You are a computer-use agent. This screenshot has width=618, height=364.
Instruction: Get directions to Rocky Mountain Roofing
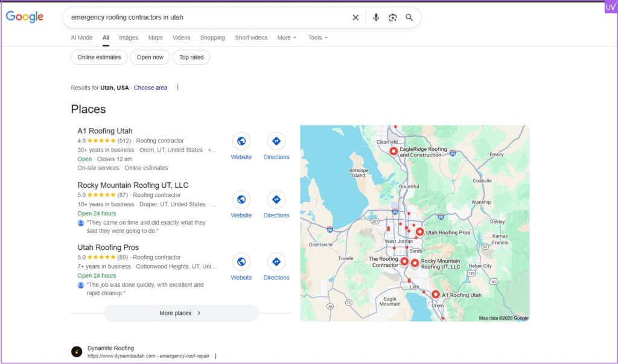click(276, 200)
